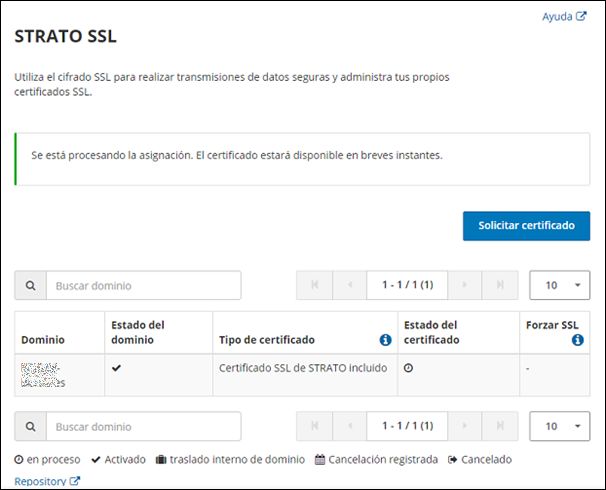
Task: Focus the lower Buscar dominio field
Action: (x=144, y=427)
